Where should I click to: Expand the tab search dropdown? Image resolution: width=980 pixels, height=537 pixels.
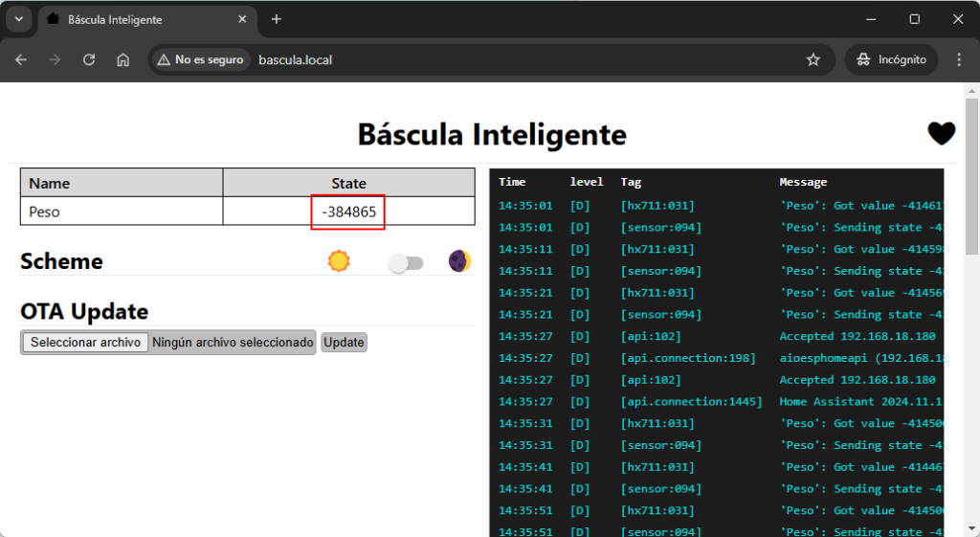click(x=18, y=19)
